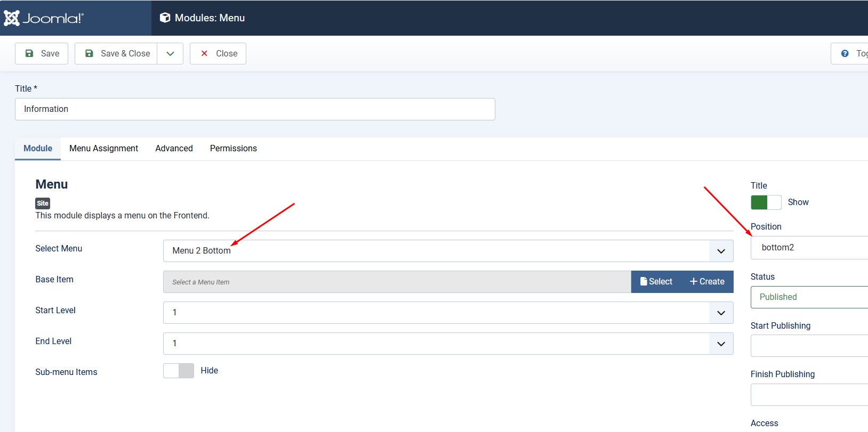Expand the End Level dropdown
Screen dimensions: 868x432
(448, 344)
